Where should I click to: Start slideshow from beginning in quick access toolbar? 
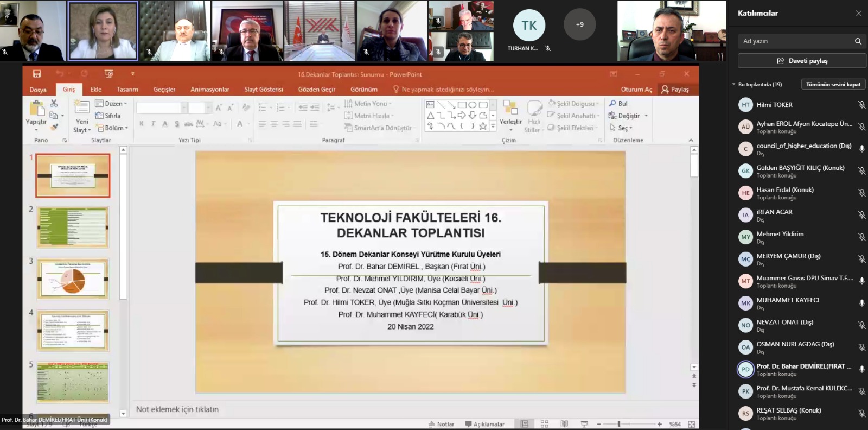[x=108, y=74]
